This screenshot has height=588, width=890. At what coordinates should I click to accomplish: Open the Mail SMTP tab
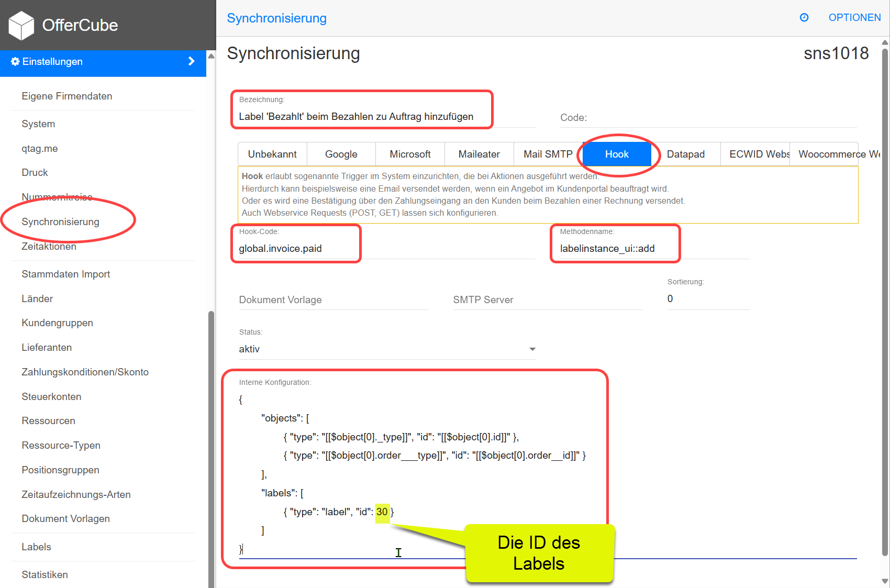[x=548, y=154]
